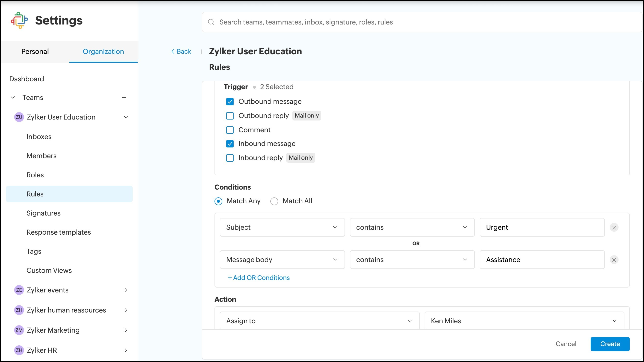Click the ZM avatar for Zylker Marketing
Screen dimensions: 644x362
pyautogui.click(x=19, y=330)
